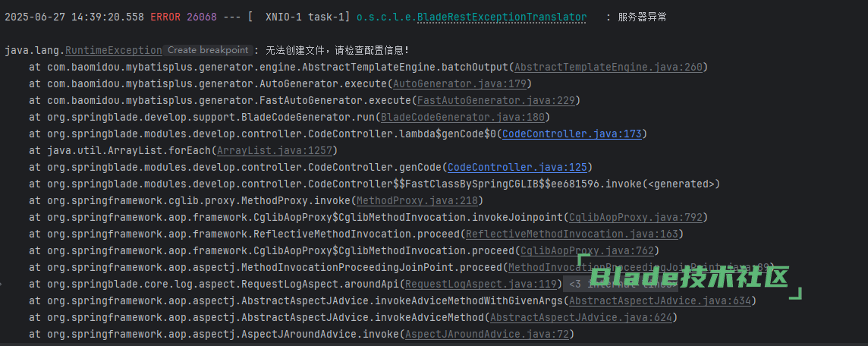This screenshot has width=868, height=346.
Task: Click the fold gutter arrow beside RequestLogAspect line
Action: coord(2,284)
